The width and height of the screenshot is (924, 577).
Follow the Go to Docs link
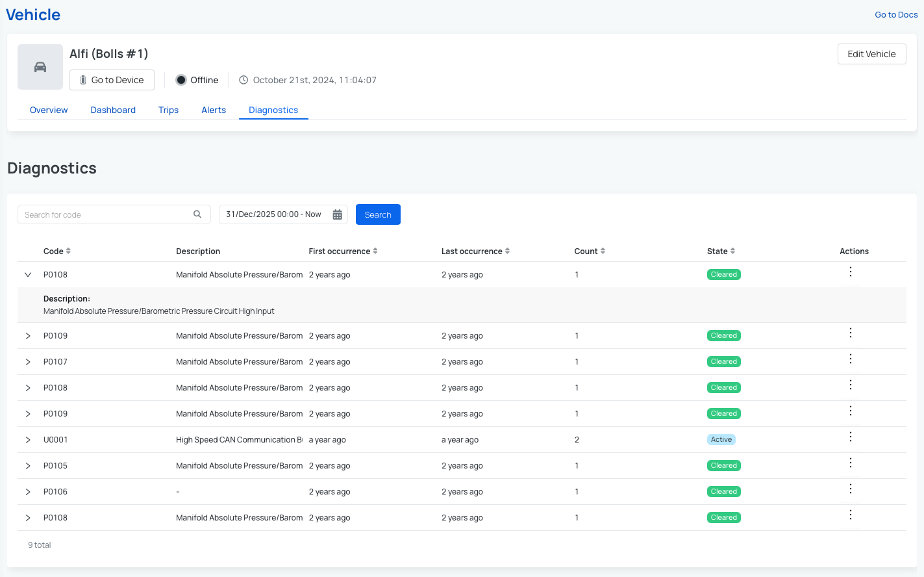tap(896, 15)
